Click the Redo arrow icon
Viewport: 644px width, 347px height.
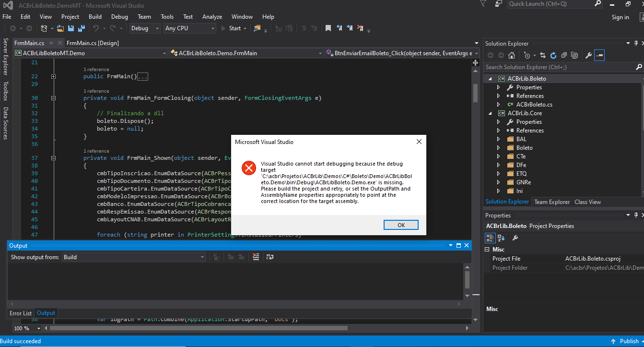112,28
